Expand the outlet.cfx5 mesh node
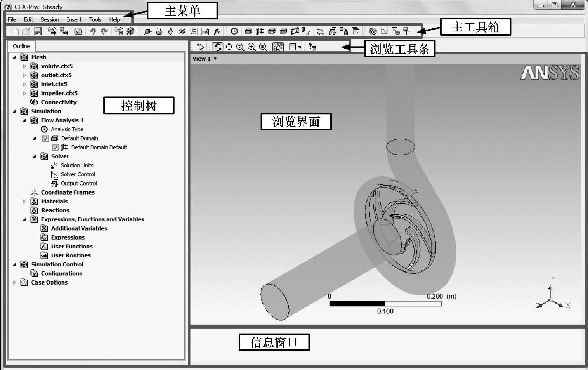588x370 pixels. pyautogui.click(x=24, y=75)
